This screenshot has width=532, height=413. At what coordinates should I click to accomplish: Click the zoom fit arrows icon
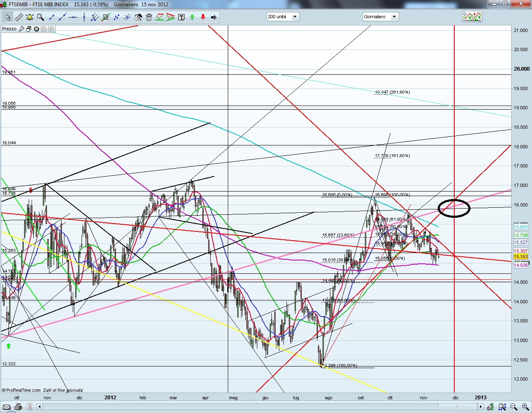coord(502,407)
